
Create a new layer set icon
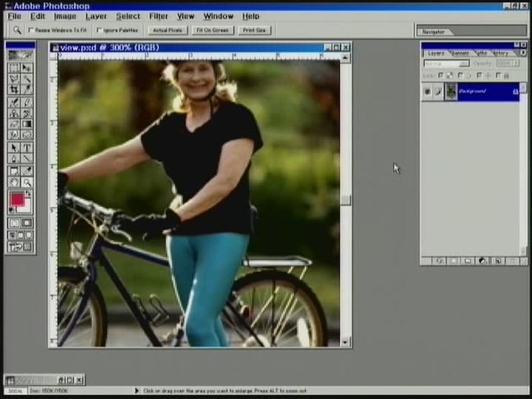pyautogui.click(x=468, y=261)
